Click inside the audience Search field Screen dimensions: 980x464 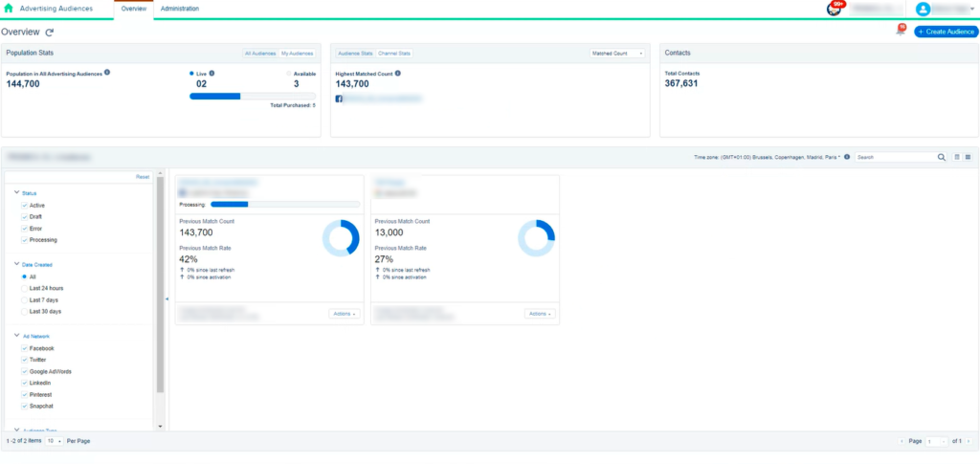(x=893, y=157)
